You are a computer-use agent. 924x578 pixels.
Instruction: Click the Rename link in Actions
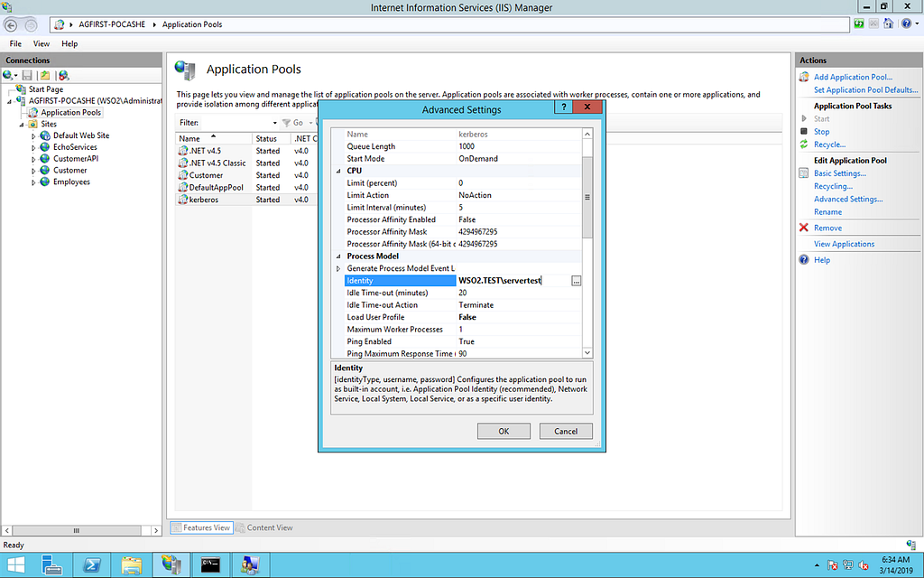coord(827,211)
